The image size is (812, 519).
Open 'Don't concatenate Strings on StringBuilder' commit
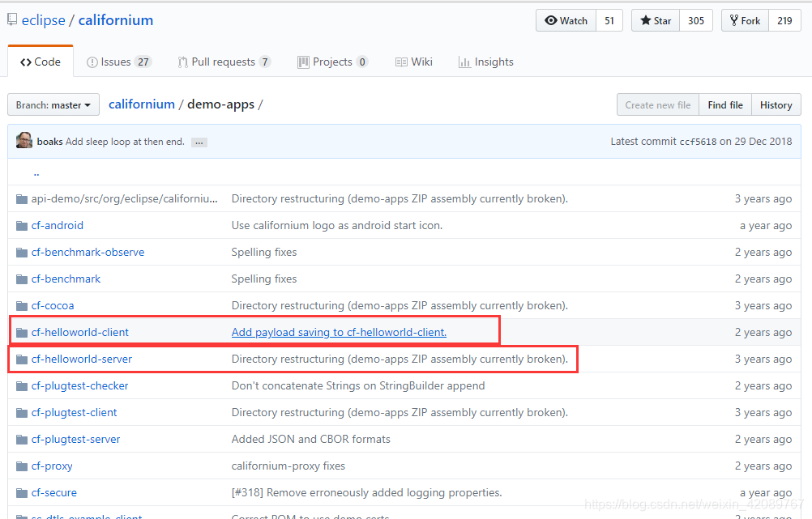pyautogui.click(x=358, y=386)
